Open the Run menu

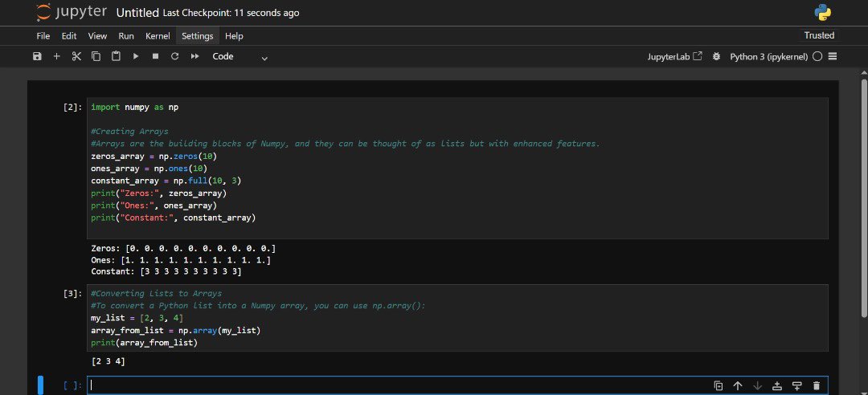tap(126, 36)
